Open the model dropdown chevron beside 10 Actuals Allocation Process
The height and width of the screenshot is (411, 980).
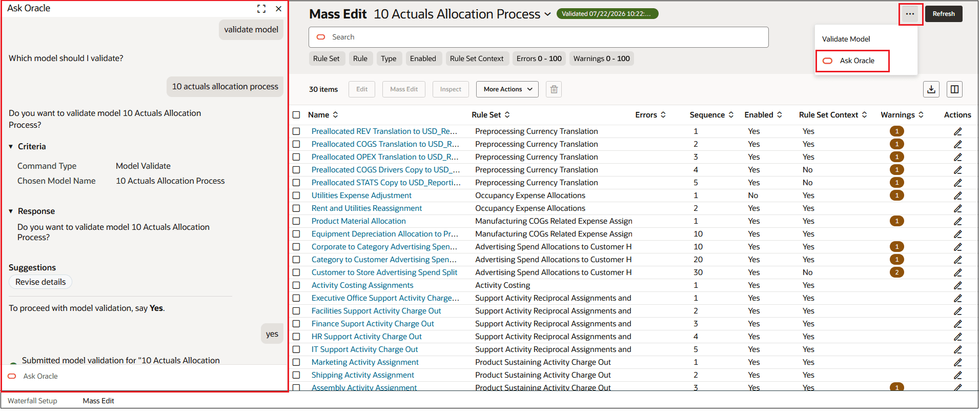[547, 14]
